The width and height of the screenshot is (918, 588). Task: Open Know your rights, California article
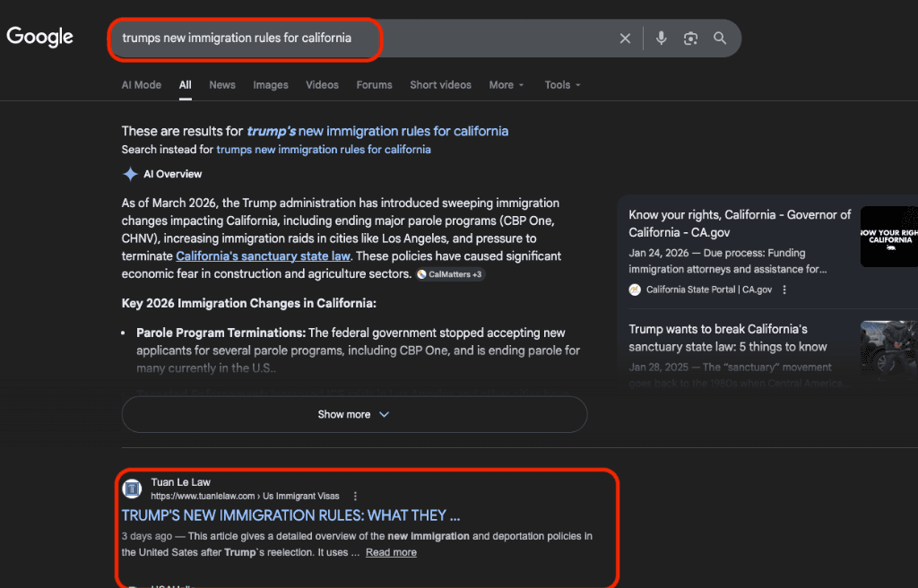click(740, 224)
